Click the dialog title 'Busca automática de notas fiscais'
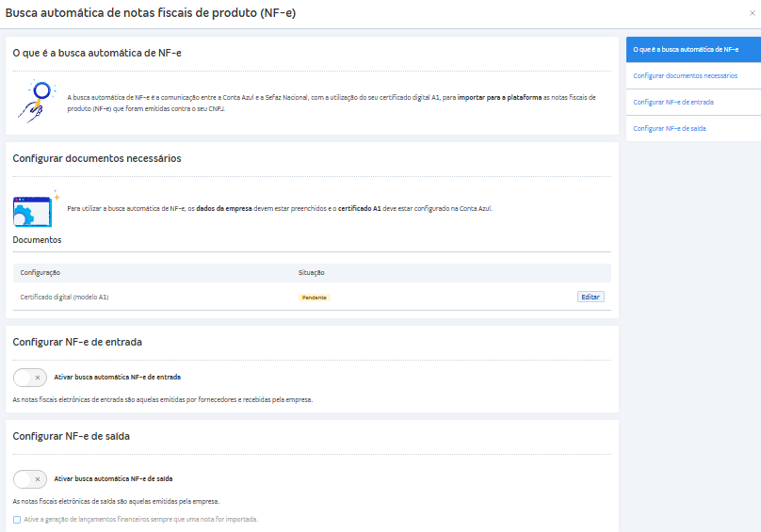This screenshot has height=532, width=761. 151,13
